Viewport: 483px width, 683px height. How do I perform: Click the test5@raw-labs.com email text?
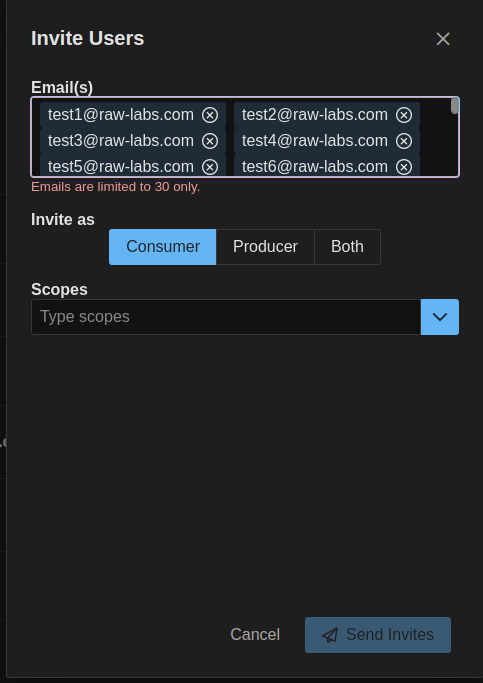coord(121,167)
